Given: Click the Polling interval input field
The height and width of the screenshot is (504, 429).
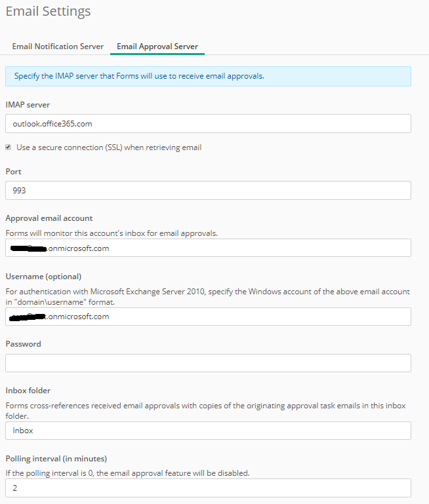Looking at the screenshot, I should click(x=208, y=488).
